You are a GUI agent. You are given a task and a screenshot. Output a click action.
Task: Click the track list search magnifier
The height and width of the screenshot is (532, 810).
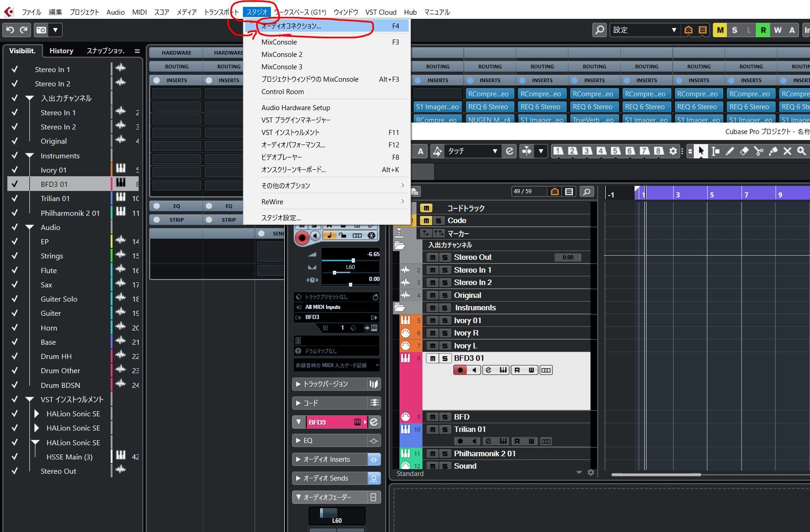click(587, 191)
